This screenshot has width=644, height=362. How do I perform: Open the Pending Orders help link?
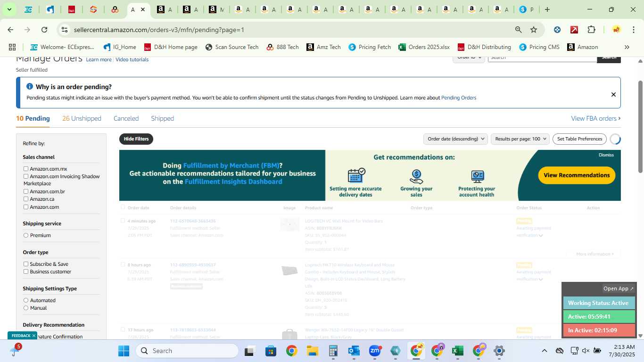459,98
